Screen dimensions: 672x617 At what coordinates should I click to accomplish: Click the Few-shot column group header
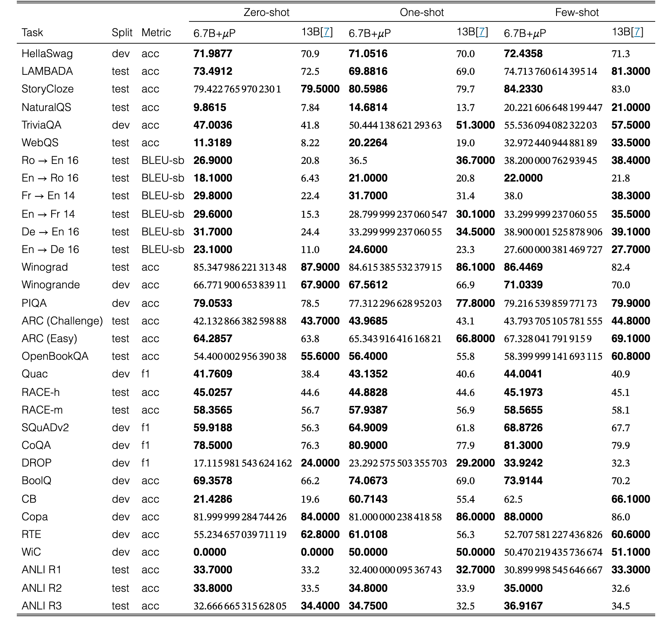pos(577,12)
